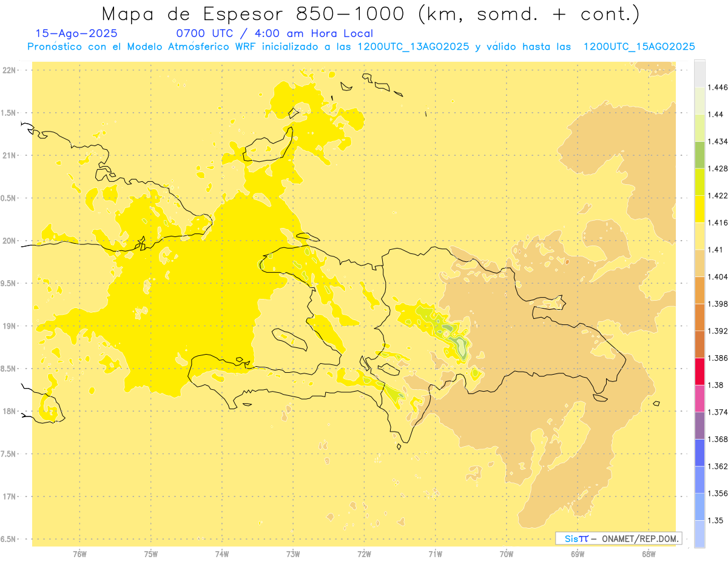Click the colorbar value '1.44'

coord(716,115)
